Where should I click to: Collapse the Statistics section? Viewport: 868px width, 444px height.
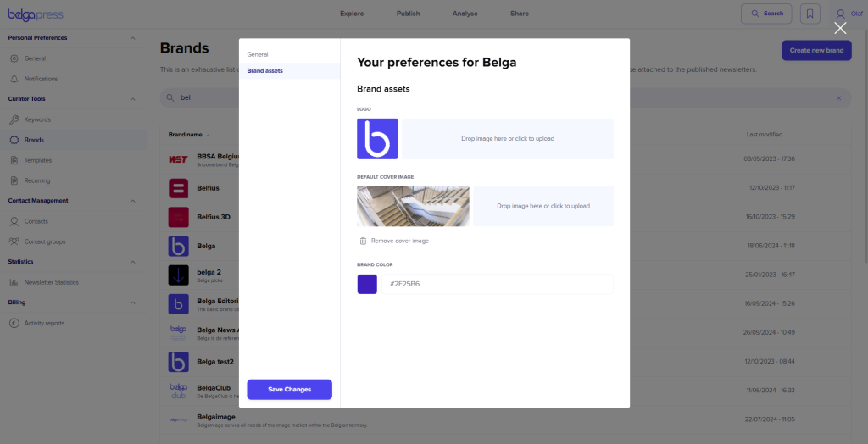132,262
